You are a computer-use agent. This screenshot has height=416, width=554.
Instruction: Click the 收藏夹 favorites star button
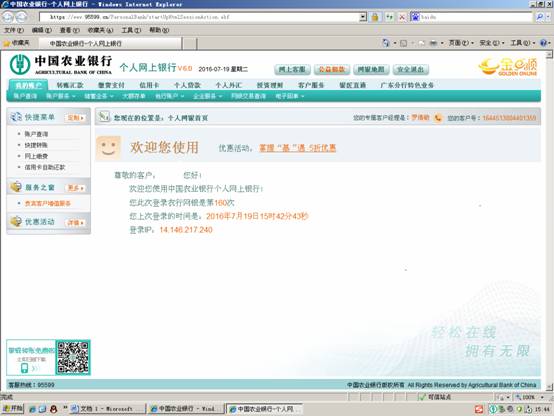point(16,43)
